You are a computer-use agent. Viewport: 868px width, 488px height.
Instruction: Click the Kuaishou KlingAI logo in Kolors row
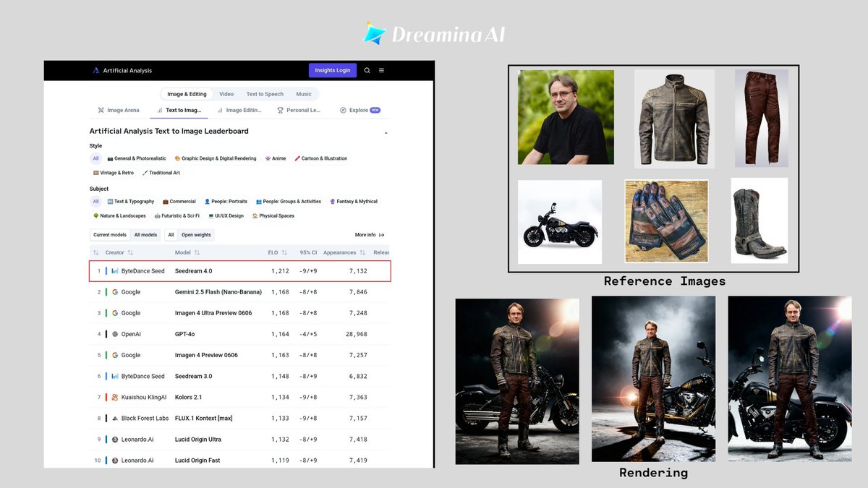coord(115,398)
